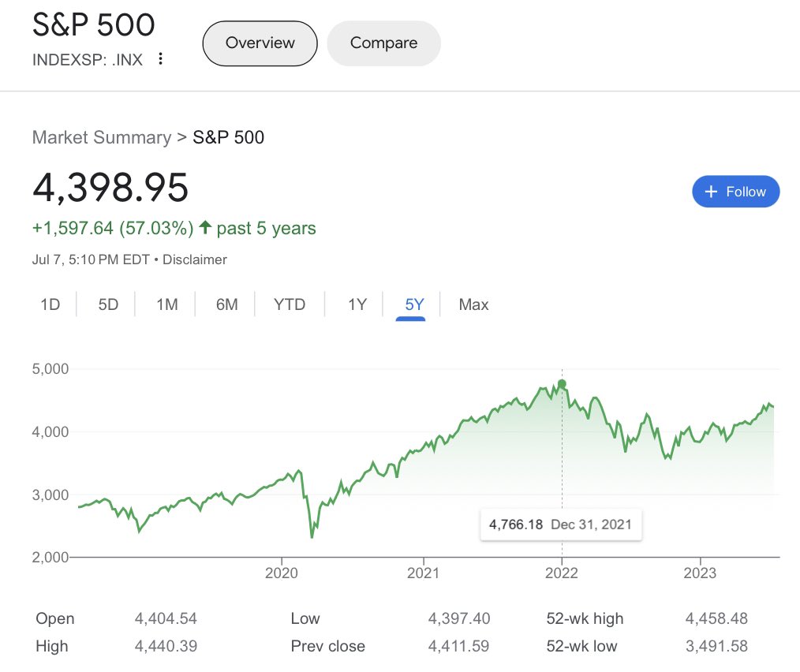Select the 5D time range
800x672 pixels.
[x=108, y=304]
